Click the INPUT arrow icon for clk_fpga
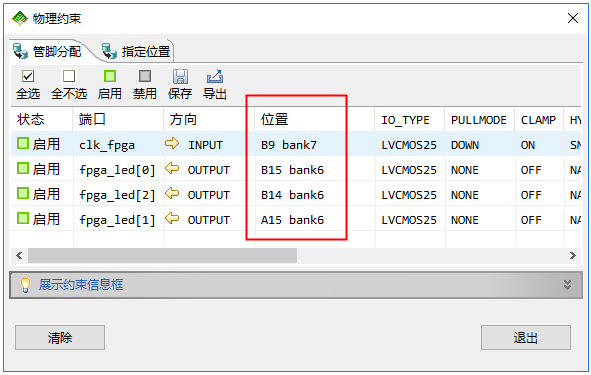Screen dimensions: 591x375 [x=172, y=143]
